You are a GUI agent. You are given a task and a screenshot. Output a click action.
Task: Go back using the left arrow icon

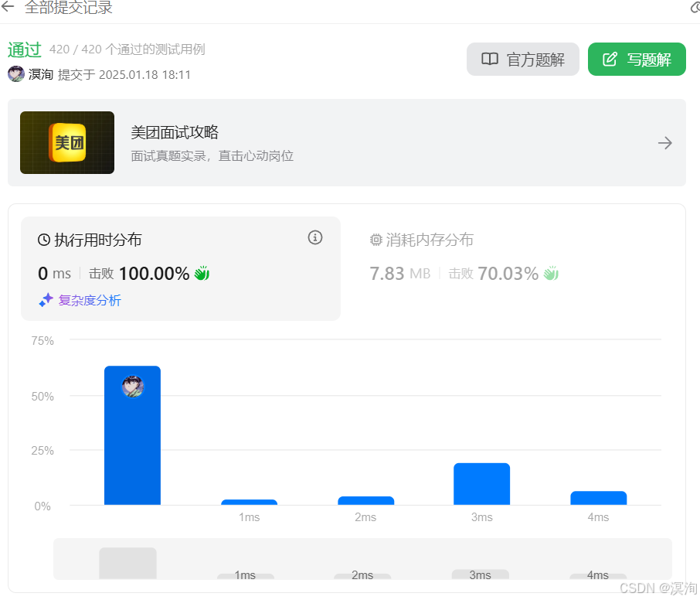coord(8,6)
